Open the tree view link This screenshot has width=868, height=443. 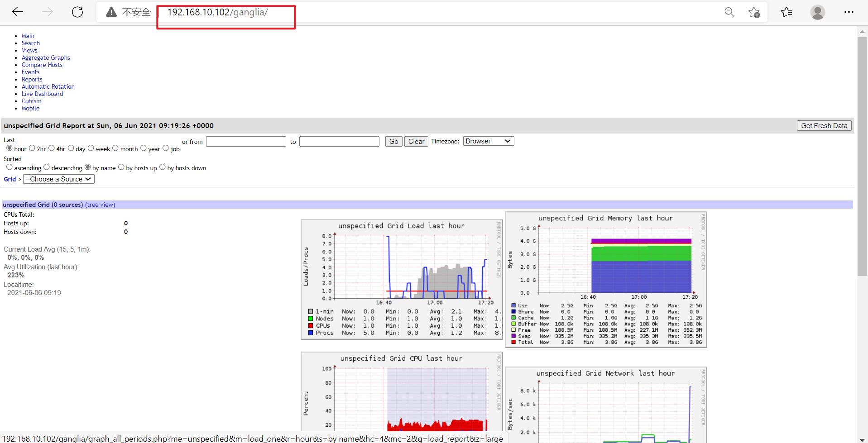tap(100, 205)
